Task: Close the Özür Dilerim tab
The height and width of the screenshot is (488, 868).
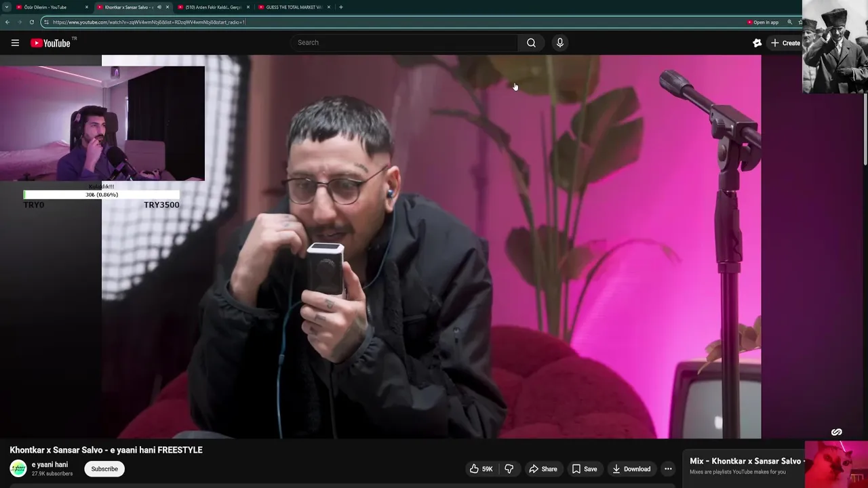Action: pyautogui.click(x=87, y=7)
